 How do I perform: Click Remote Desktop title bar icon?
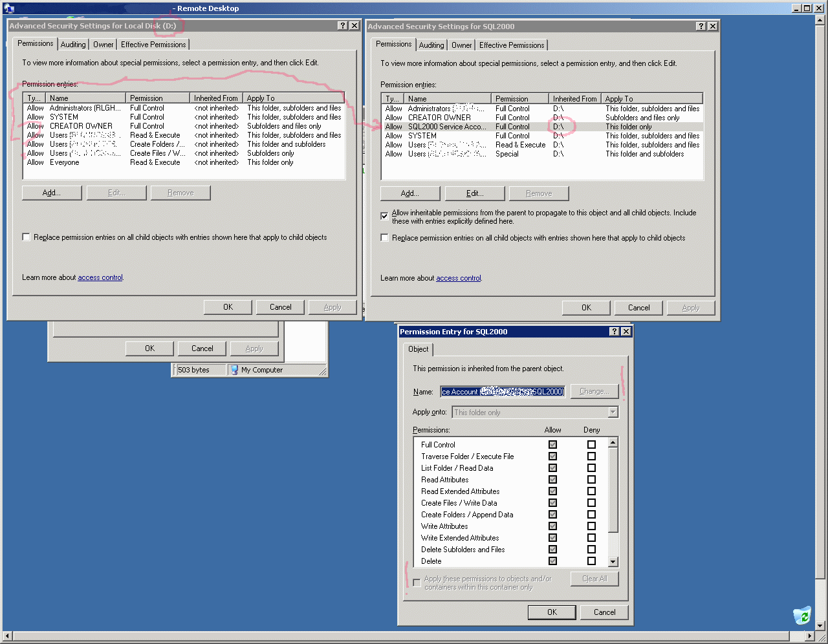(x=9, y=8)
